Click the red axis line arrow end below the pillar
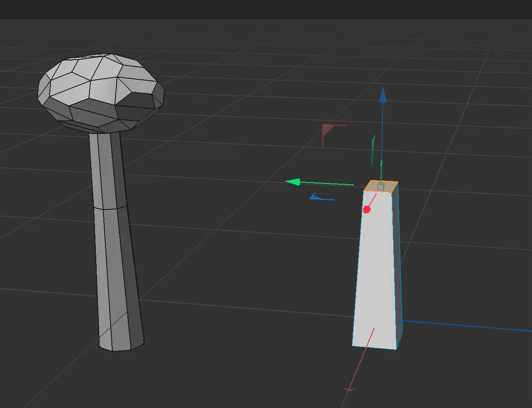532x408 pixels. tap(349, 390)
